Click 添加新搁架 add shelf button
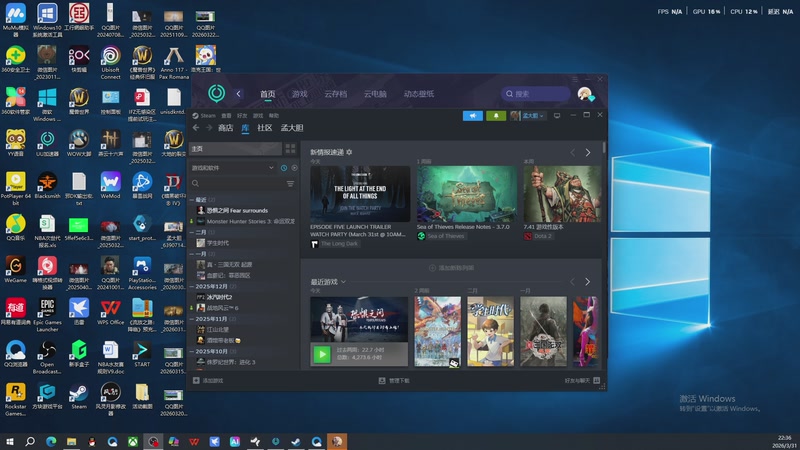 coord(452,267)
